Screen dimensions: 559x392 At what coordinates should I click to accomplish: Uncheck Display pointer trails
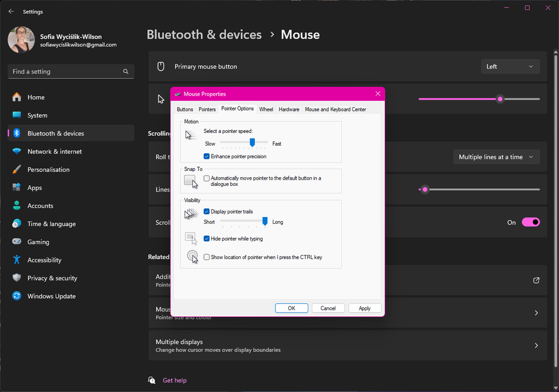click(207, 211)
